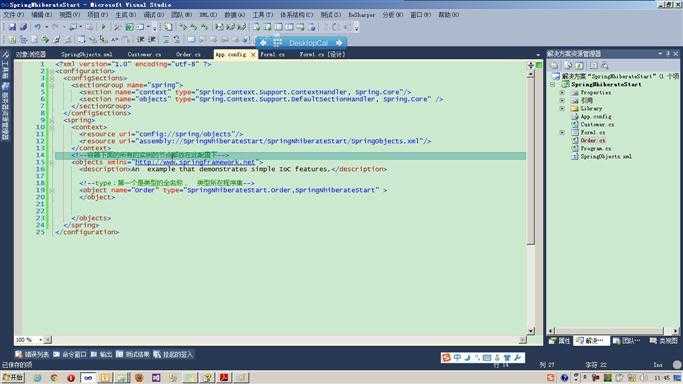Open the 调试 (Debug) menu
This screenshot has width=683, height=384.
coord(154,15)
